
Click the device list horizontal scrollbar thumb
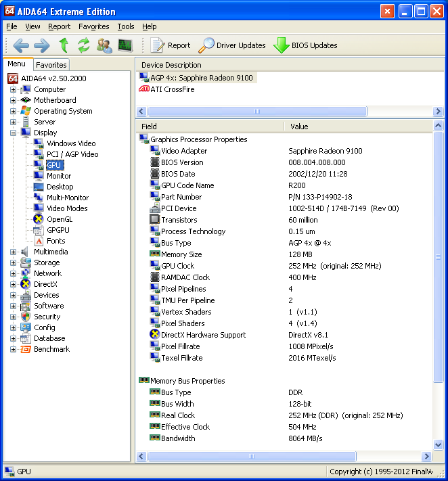pos(257,111)
